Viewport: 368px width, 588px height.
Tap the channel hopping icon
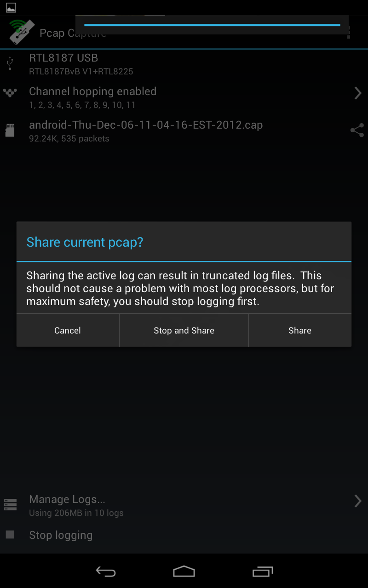pos(10,93)
